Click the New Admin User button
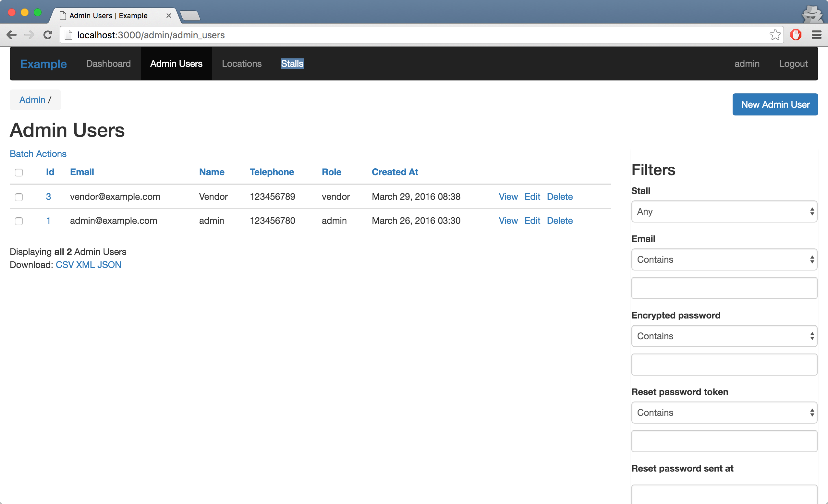Viewport: 828px width, 504px height. coord(775,104)
